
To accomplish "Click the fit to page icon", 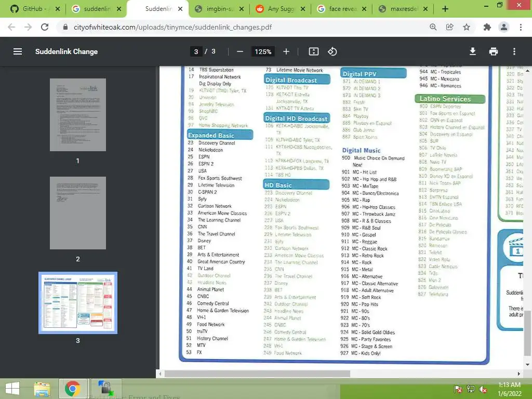I will pos(313,51).
